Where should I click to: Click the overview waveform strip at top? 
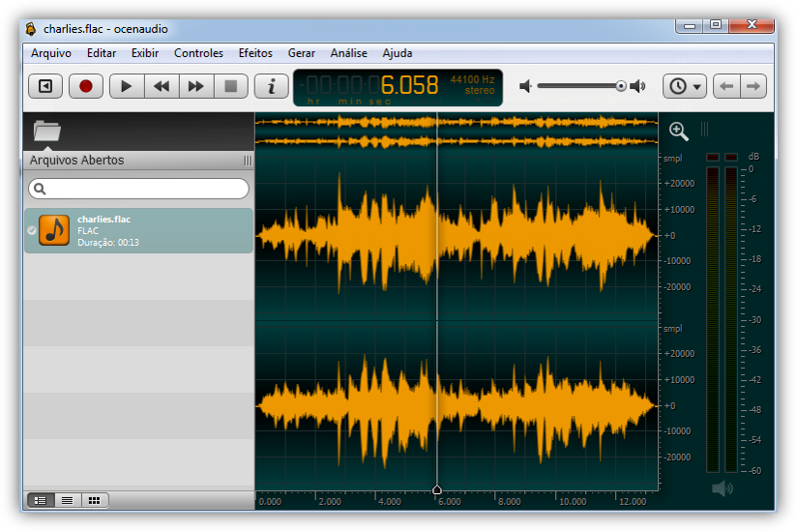tap(457, 132)
